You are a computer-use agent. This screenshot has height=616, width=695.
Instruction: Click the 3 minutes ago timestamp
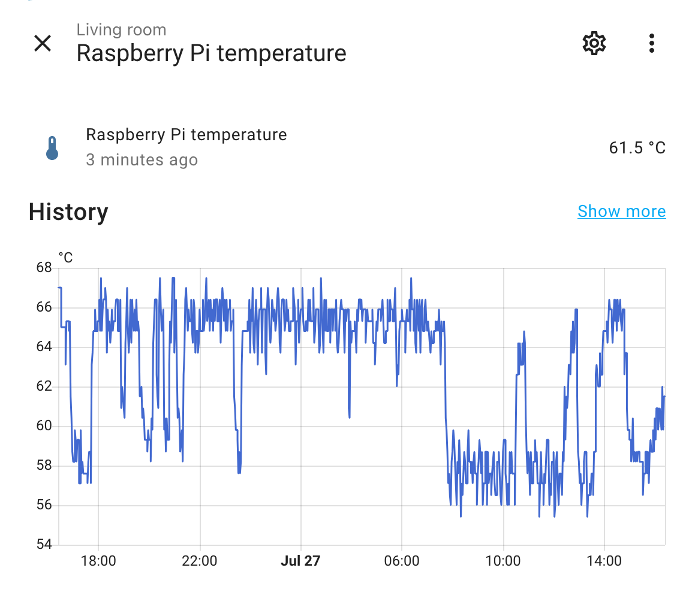142,160
